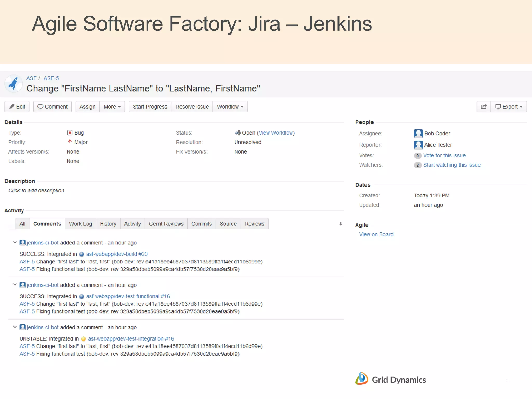The height and width of the screenshot is (399, 532).
Task: Open the Source tab
Action: click(228, 224)
